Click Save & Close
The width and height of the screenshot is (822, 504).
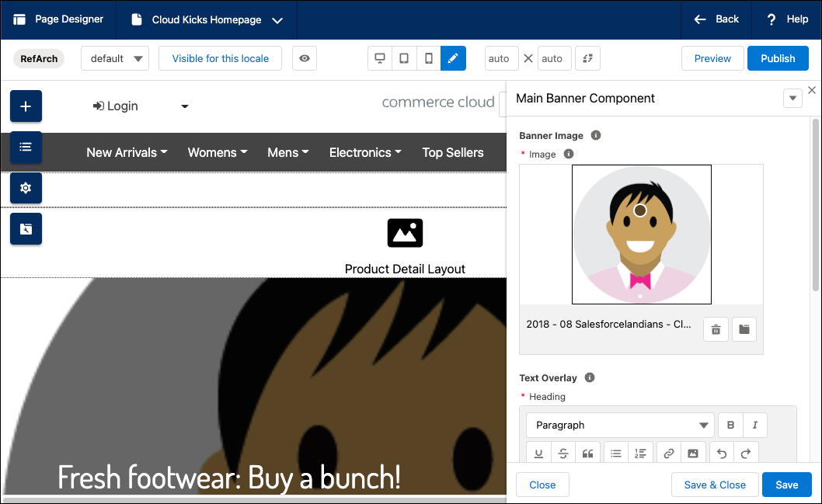click(715, 485)
